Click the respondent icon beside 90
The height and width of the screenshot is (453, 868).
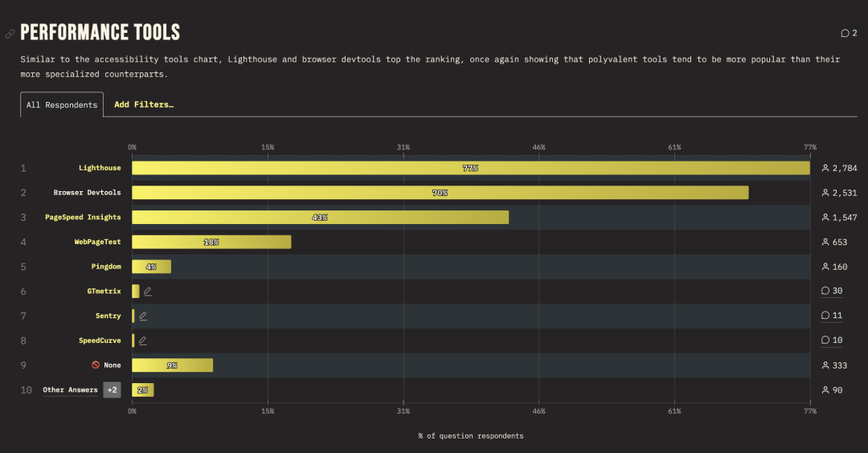point(825,390)
